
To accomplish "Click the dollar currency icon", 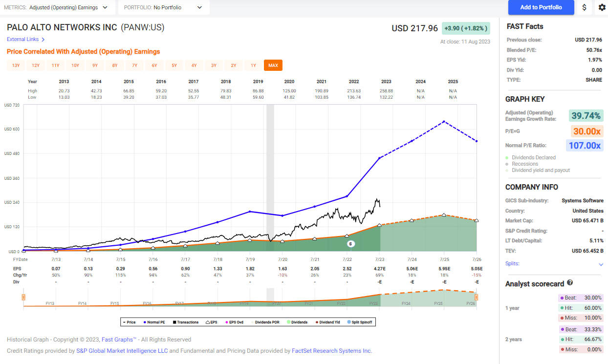I will (x=585, y=7).
